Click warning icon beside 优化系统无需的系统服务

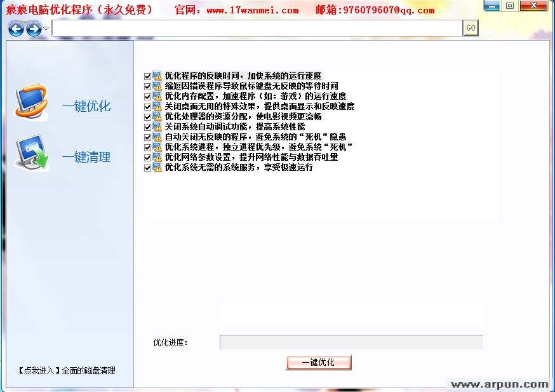pyautogui.click(x=157, y=168)
